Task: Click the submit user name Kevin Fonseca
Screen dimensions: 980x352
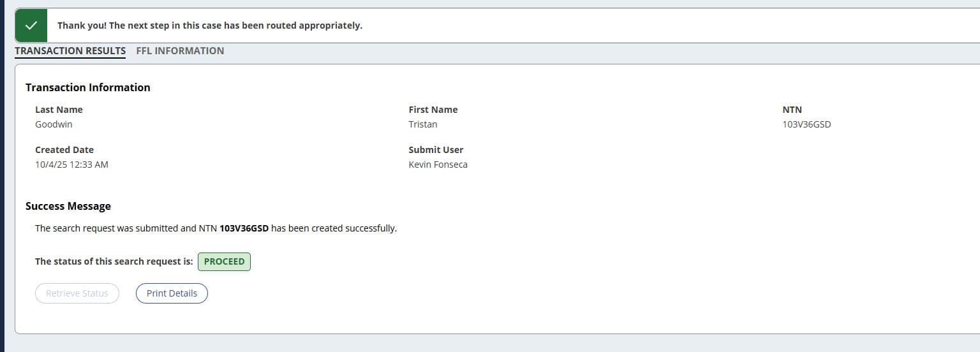Action: tap(438, 165)
